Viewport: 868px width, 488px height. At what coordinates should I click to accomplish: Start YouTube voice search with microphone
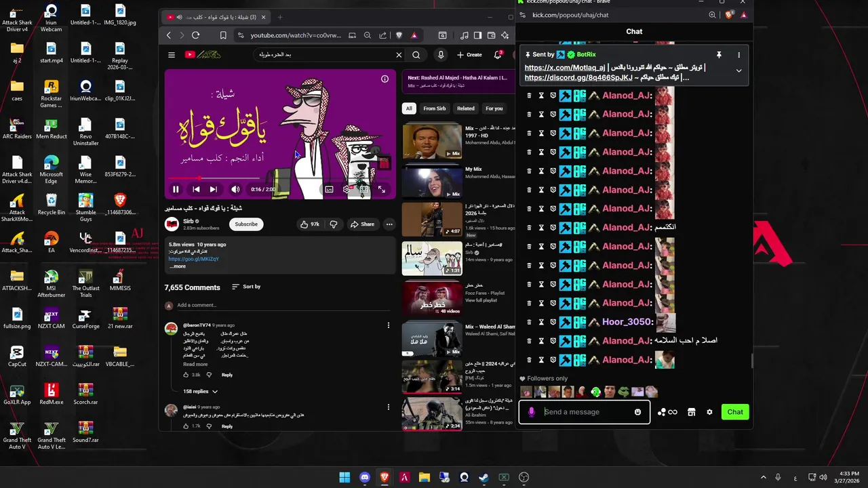(x=441, y=55)
